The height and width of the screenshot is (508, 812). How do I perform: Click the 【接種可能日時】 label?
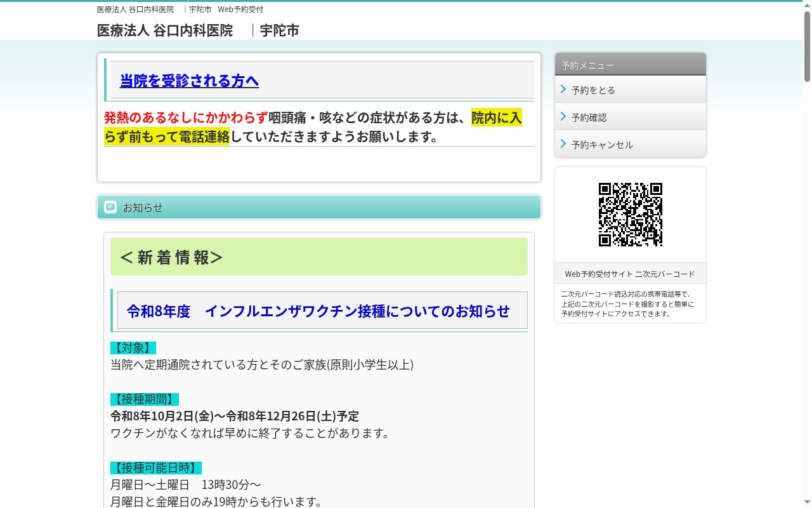(156, 468)
